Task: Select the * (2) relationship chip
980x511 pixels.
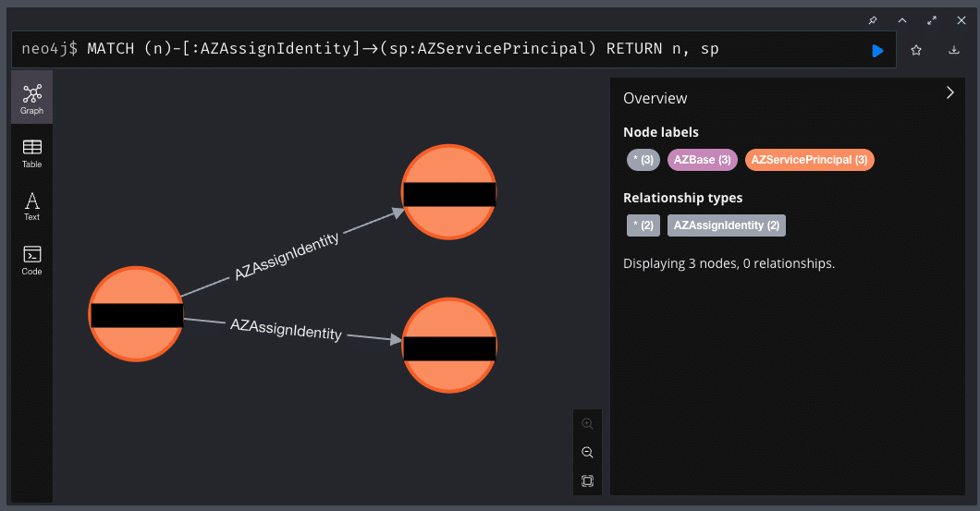Action: tap(643, 225)
